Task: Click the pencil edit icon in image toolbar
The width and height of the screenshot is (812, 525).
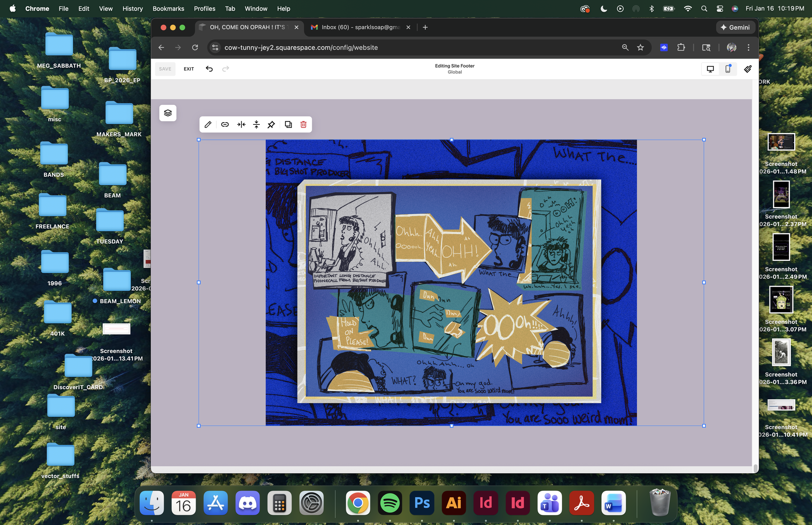Action: (208, 124)
